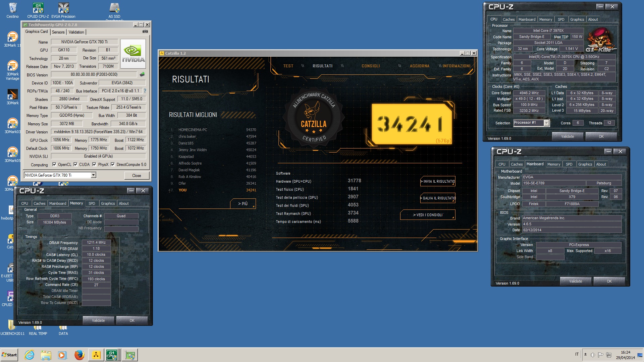Click the IT language indicator
The height and width of the screenshot is (362, 644).
(577, 354)
